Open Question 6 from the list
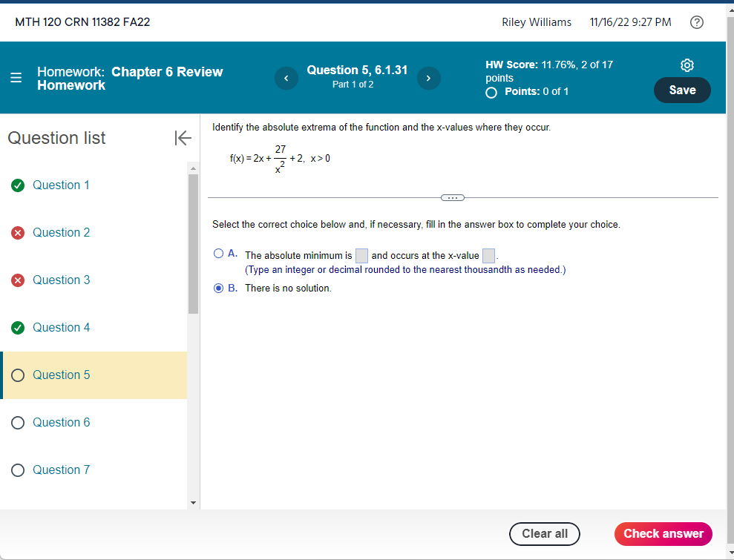This screenshot has height=560, width=734. (x=61, y=422)
